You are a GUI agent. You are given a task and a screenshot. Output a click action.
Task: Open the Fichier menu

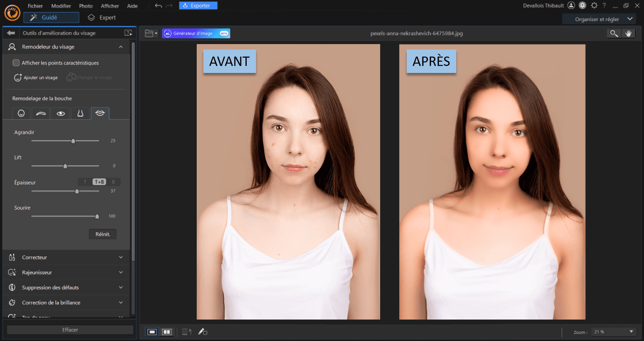(x=35, y=6)
